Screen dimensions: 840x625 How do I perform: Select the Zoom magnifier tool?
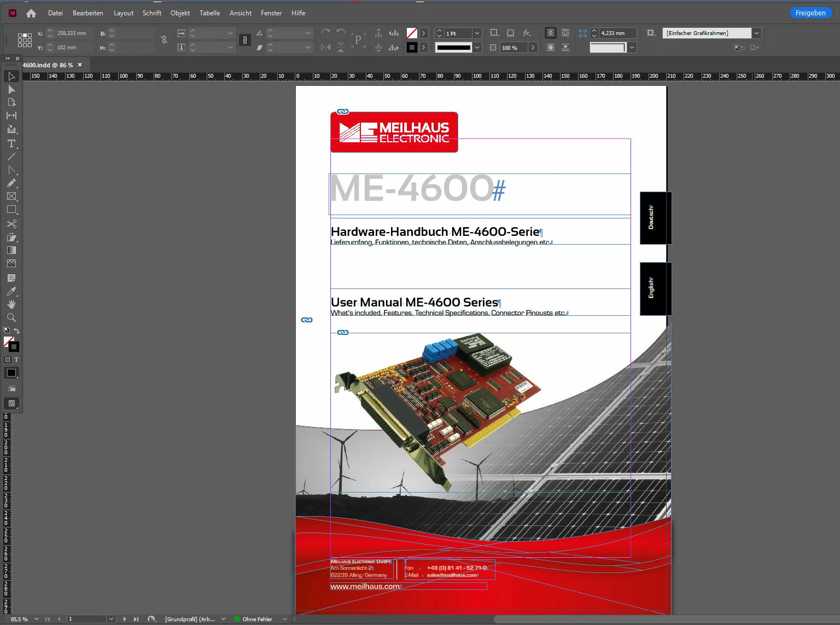pyautogui.click(x=11, y=317)
